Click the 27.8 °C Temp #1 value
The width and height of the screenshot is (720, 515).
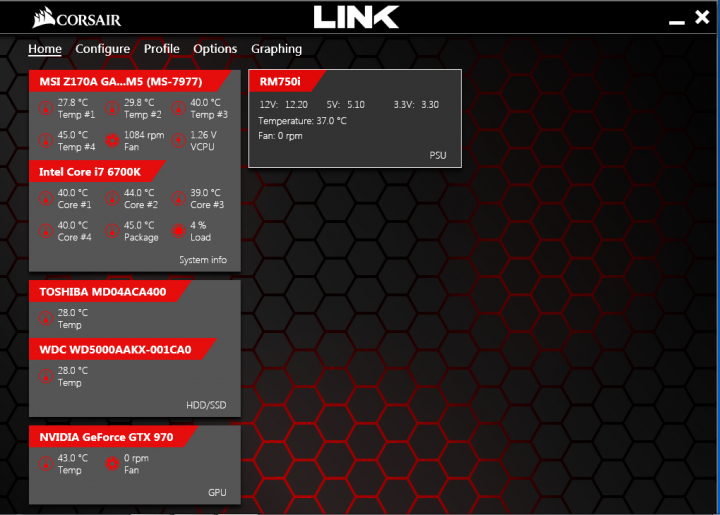pos(73,102)
